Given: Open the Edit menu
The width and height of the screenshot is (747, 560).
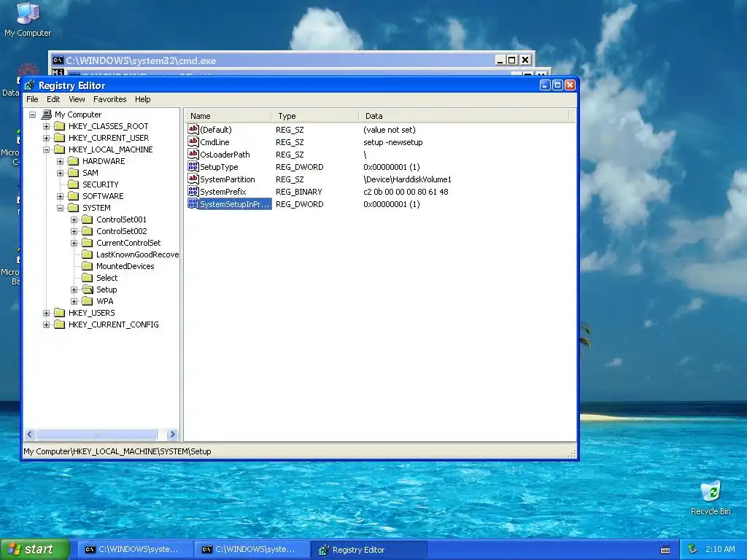Looking at the screenshot, I should tap(53, 99).
